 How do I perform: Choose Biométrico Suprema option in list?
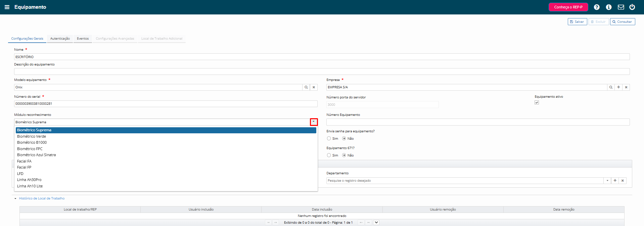(x=166, y=130)
